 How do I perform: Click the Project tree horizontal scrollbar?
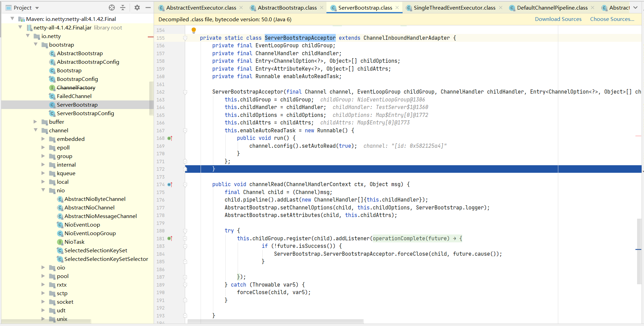(x=46, y=321)
